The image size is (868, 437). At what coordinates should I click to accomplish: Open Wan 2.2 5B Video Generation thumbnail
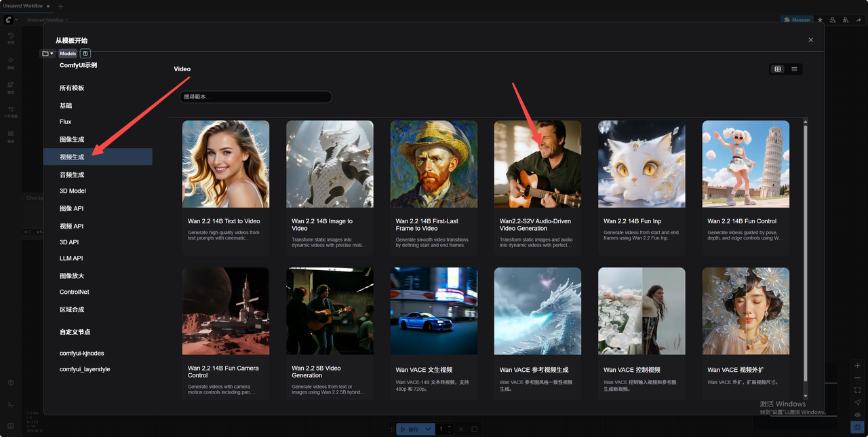(x=330, y=311)
